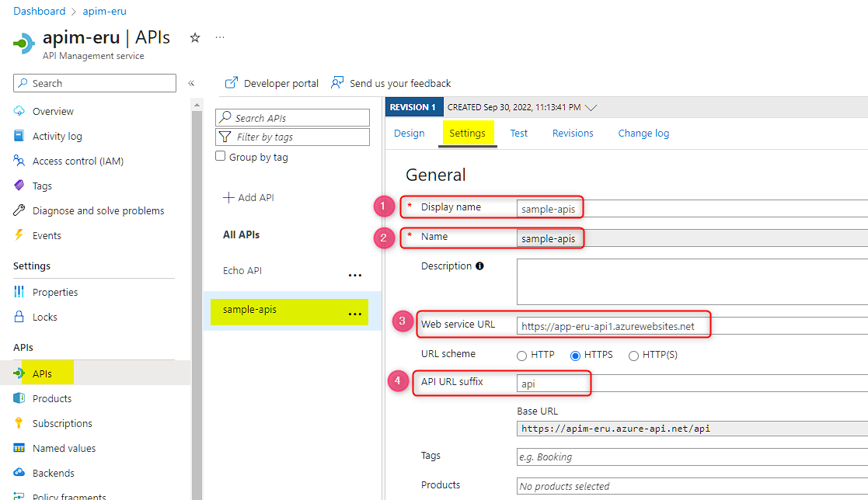Click the Display name input field
The image size is (868, 500).
[x=692, y=209]
